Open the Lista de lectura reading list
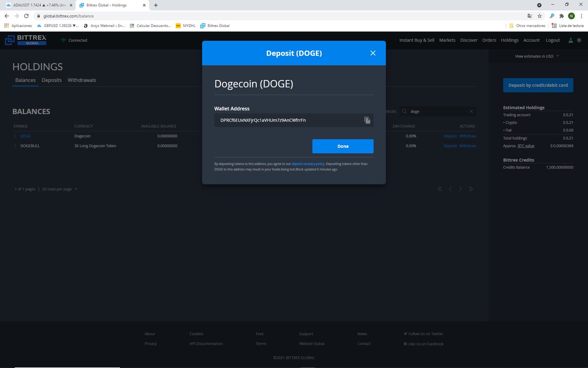Image resolution: width=588 pixels, height=368 pixels. (x=567, y=26)
